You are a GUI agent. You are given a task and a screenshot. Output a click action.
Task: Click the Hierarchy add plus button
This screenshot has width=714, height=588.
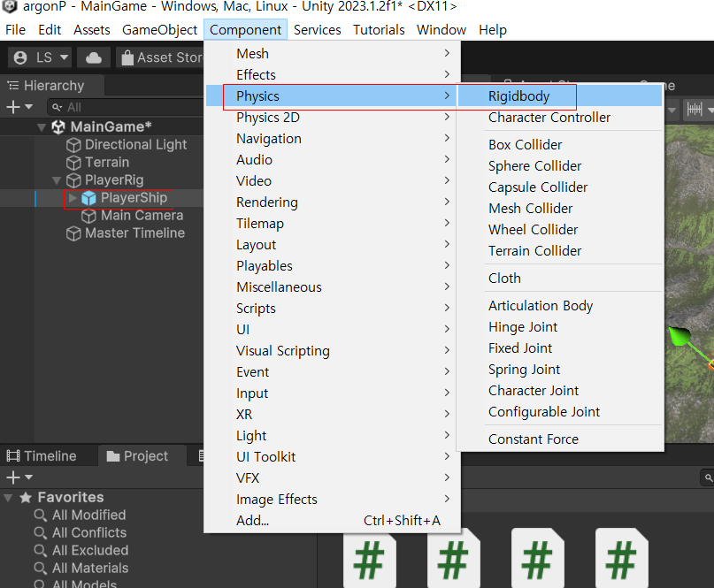coord(13,107)
